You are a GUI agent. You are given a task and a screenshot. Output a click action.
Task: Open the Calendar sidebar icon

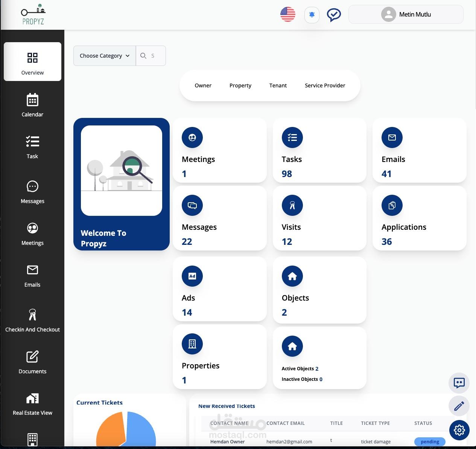pos(32,101)
